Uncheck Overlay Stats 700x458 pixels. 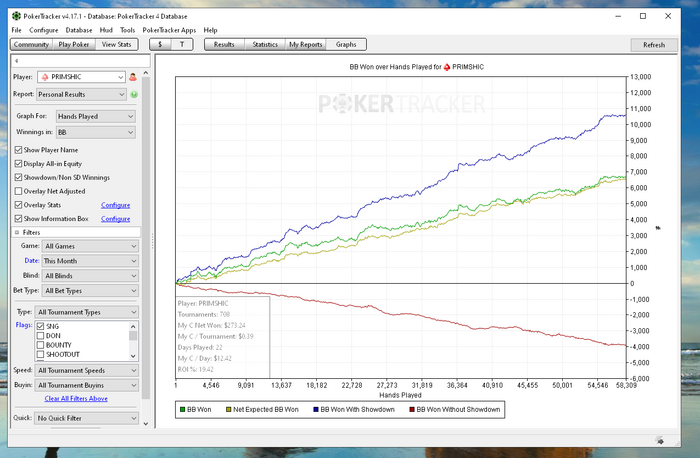click(x=18, y=205)
